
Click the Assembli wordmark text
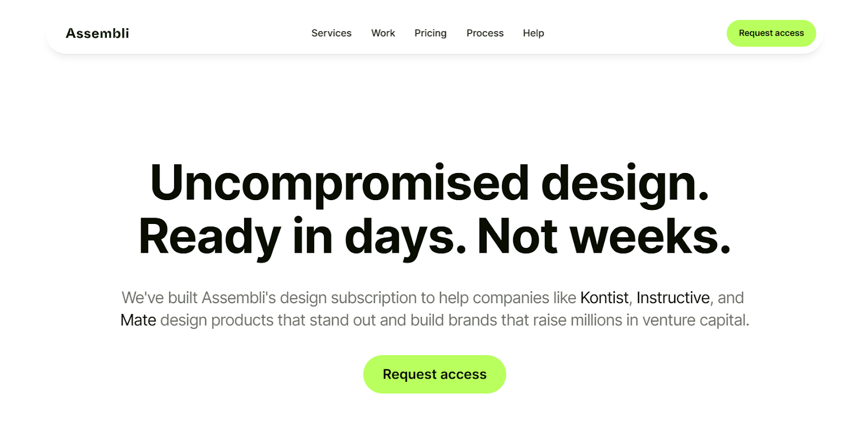tap(97, 33)
